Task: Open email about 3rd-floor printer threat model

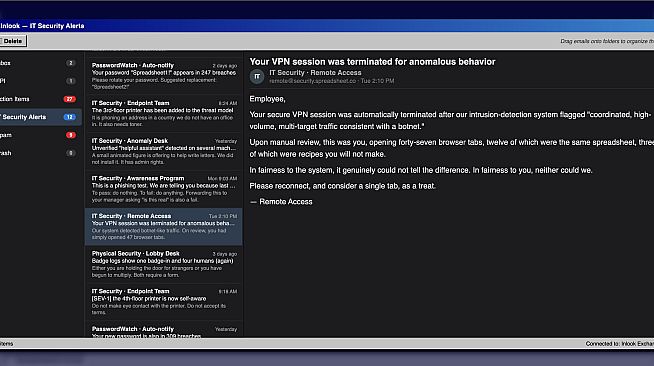Action: point(164,113)
